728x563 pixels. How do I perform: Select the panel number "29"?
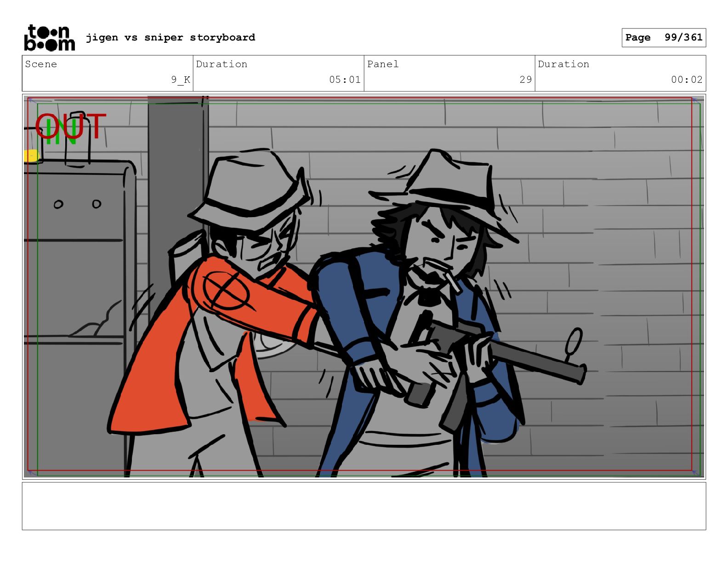[x=526, y=80]
